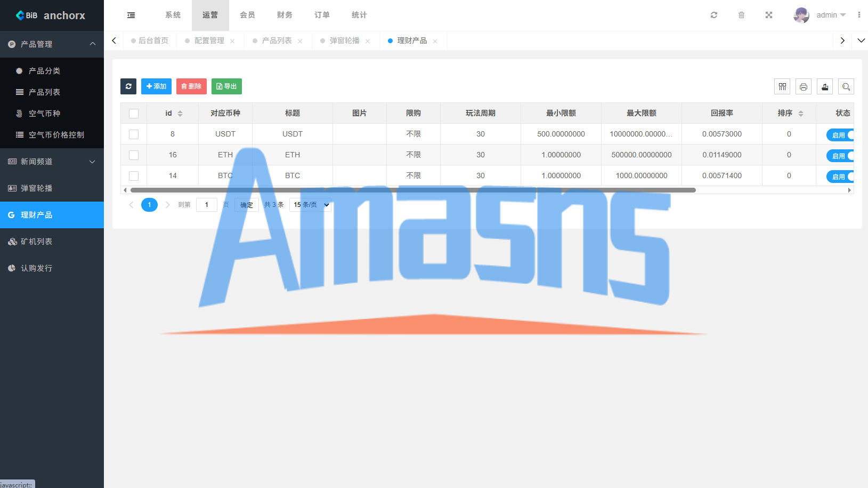Image resolution: width=868 pixels, height=488 pixels.
Task: Toggle 启用 switch for BTC row
Action: (x=840, y=177)
